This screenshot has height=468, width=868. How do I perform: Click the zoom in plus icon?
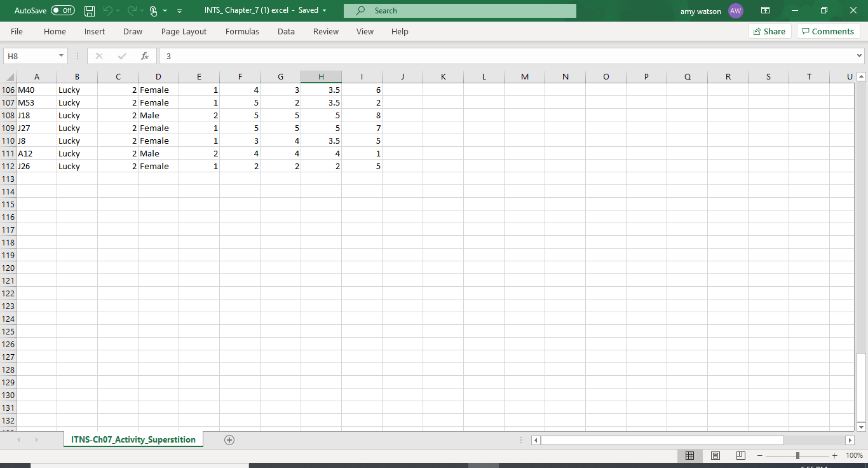[x=835, y=456]
